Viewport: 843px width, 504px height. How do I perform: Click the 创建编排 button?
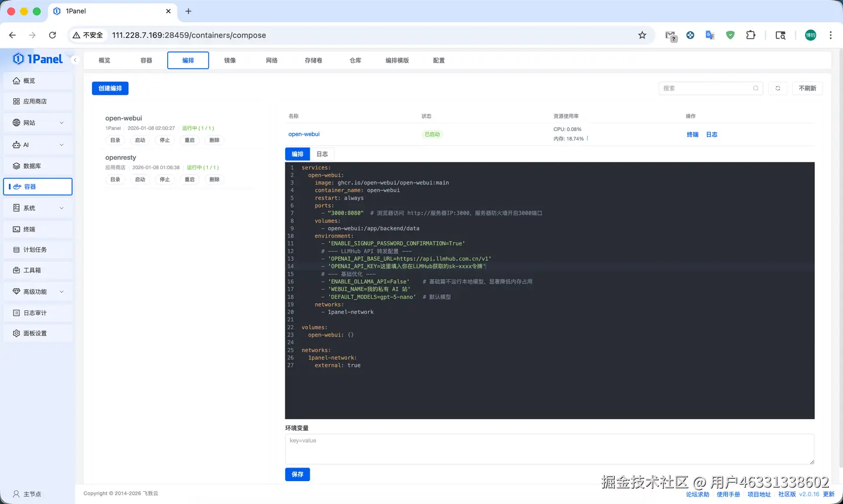(x=110, y=88)
